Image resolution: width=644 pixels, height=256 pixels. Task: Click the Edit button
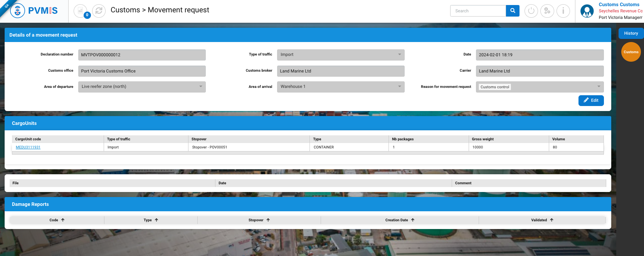tap(591, 100)
